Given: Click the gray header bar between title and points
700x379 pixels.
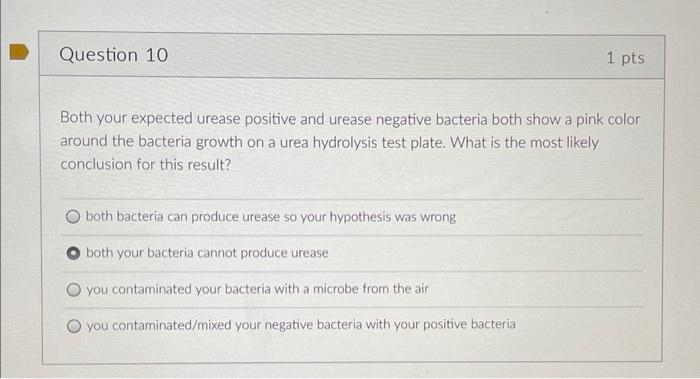Looking at the screenshot, I should (387, 56).
